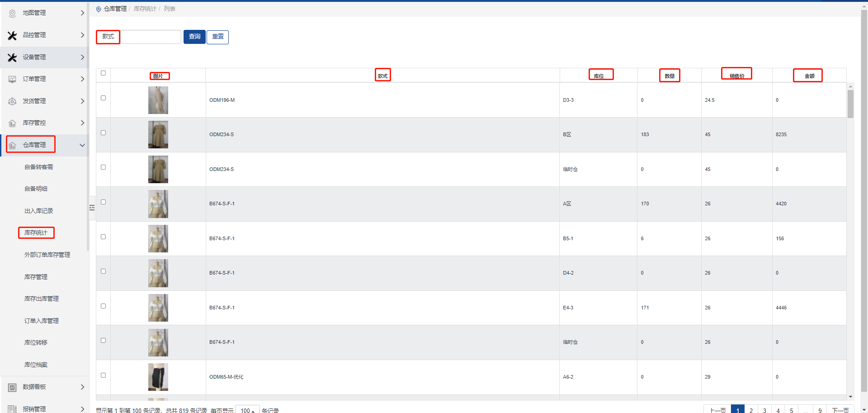Go to 库位转移 in the sidebar
Viewport: 868px width, 413px height.
point(36,342)
